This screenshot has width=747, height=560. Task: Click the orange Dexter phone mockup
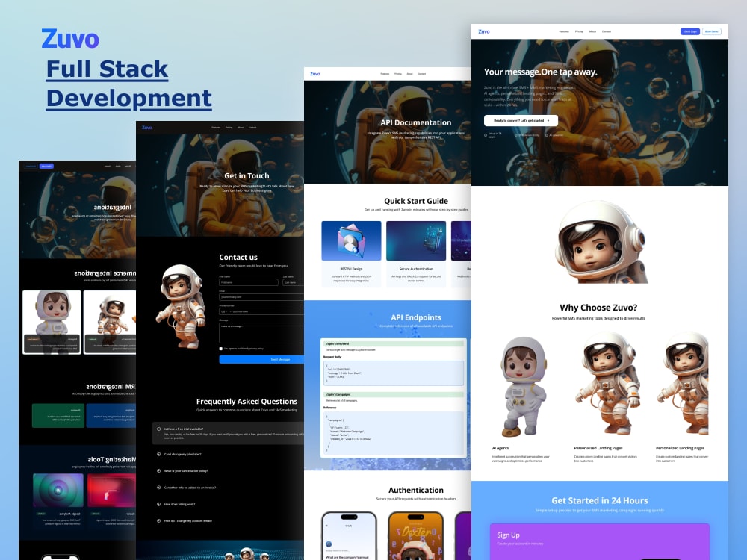(415, 535)
